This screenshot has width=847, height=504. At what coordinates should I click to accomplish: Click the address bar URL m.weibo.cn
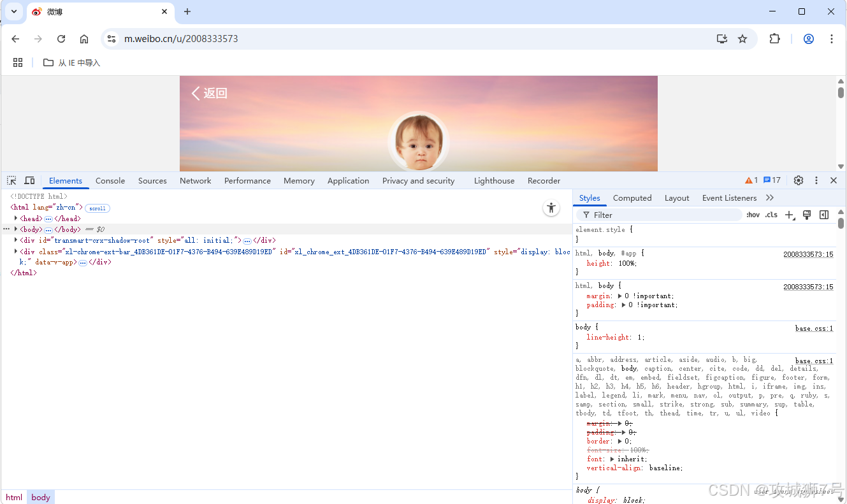181,39
